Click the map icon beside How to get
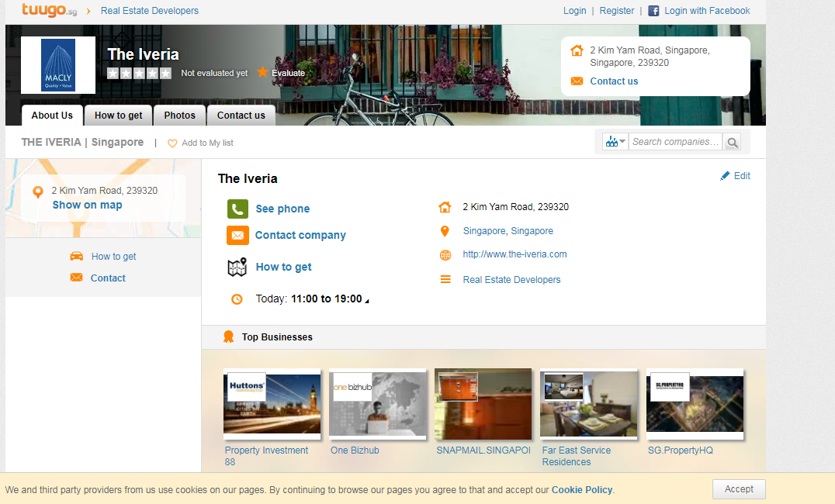 pyautogui.click(x=237, y=267)
